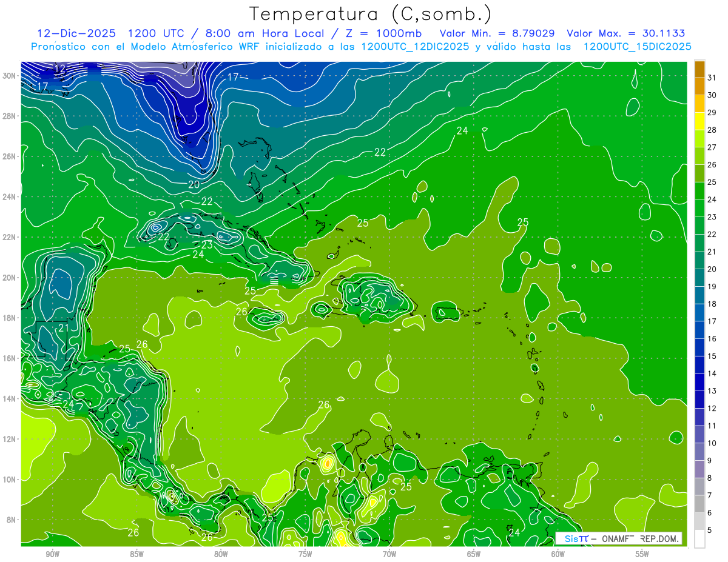The height and width of the screenshot is (562, 728).
Task: Click the "15" value on the colorbar
Action: pos(712,356)
